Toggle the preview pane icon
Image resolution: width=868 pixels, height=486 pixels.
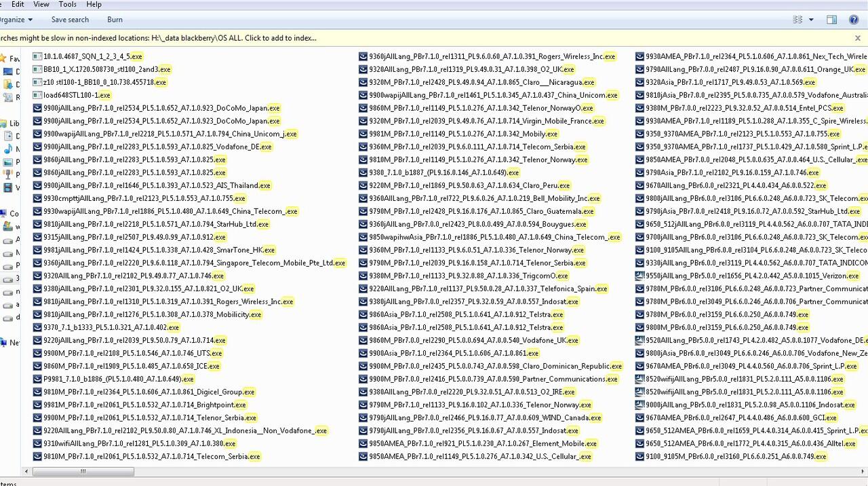click(x=831, y=20)
